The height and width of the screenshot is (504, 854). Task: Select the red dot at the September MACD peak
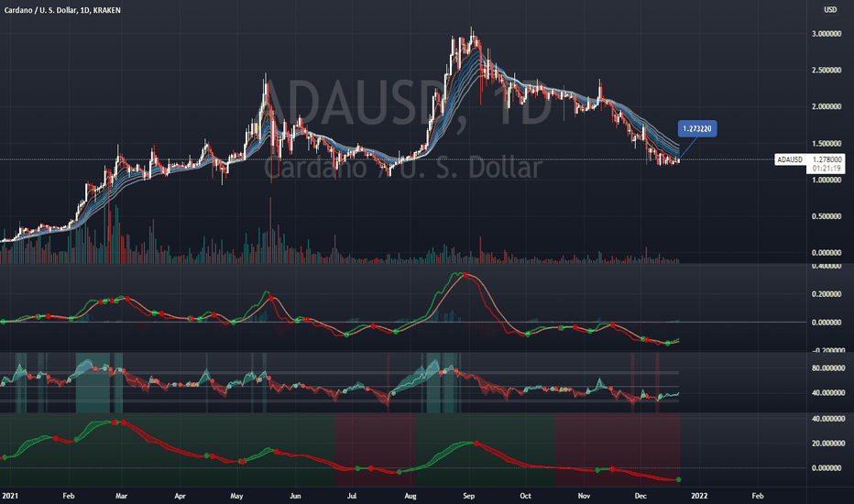pyautogui.click(x=465, y=275)
